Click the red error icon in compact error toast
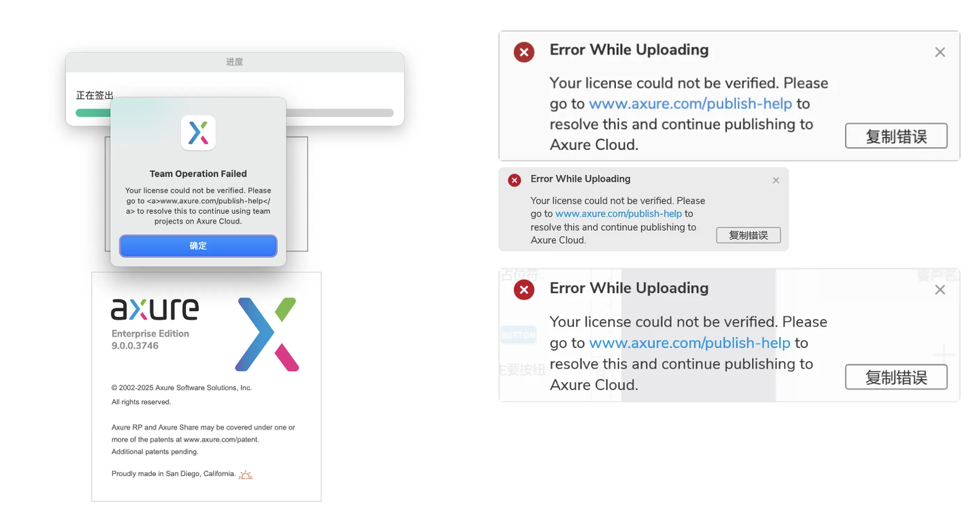The image size is (980, 523). coord(514,180)
